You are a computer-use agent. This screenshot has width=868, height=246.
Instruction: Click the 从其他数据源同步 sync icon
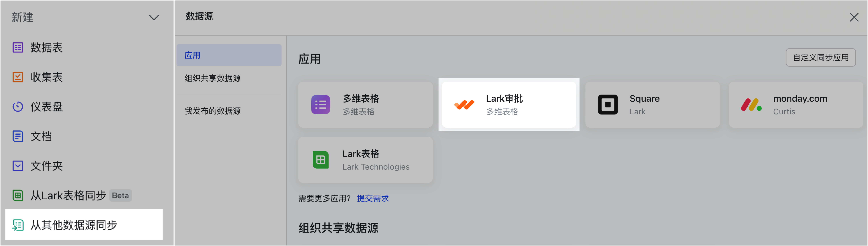pos(18,225)
